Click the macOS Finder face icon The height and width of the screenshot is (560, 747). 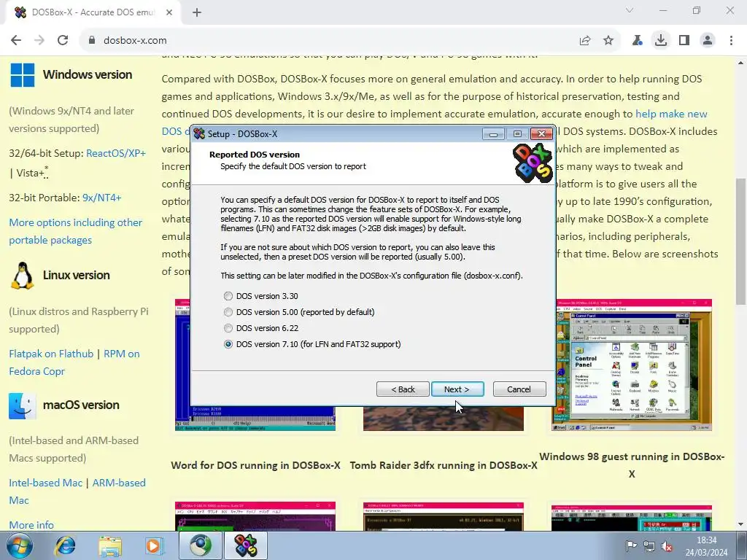[23, 405]
